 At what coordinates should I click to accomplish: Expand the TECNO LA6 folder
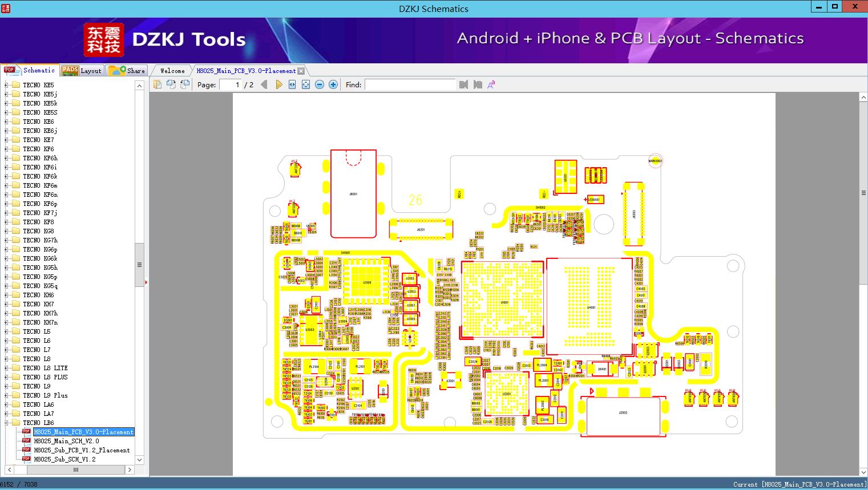click(6, 404)
